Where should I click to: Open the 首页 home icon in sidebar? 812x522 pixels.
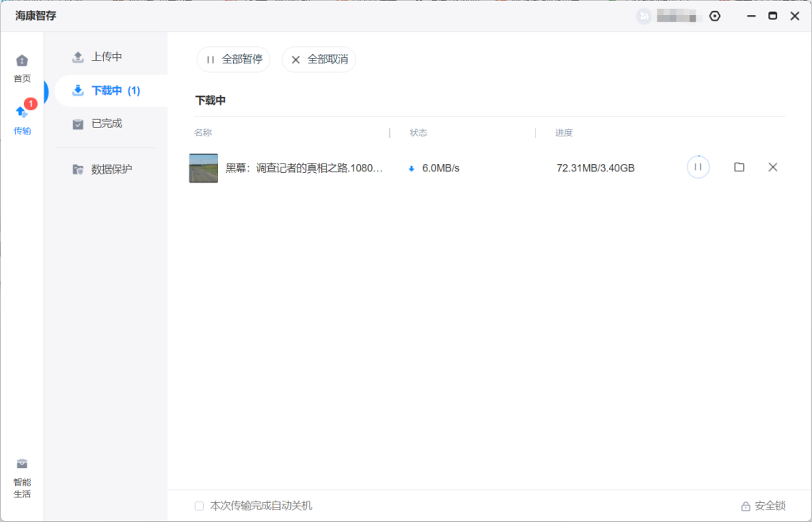22,62
